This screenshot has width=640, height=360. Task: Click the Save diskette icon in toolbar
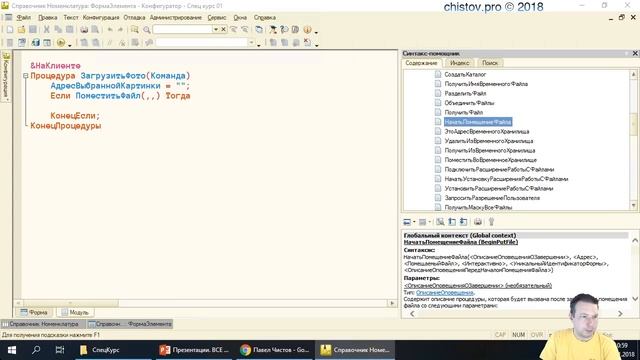tap(33, 29)
